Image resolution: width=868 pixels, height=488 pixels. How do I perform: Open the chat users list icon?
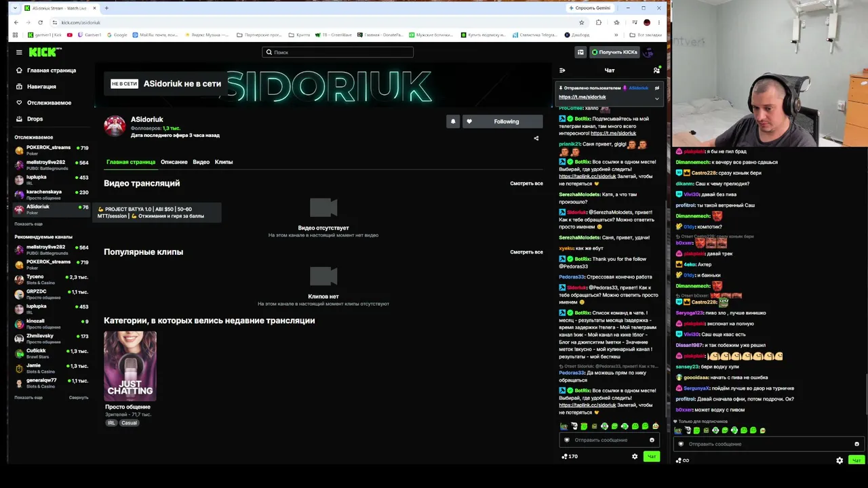click(656, 70)
